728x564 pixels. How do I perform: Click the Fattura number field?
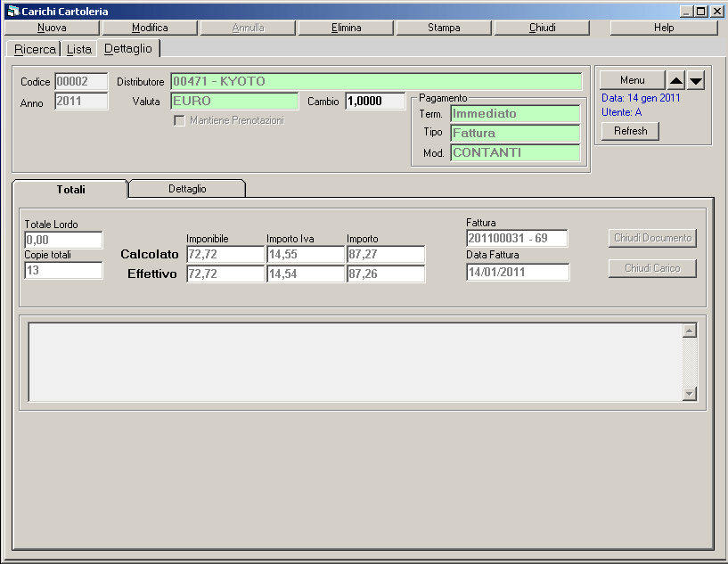coord(517,238)
